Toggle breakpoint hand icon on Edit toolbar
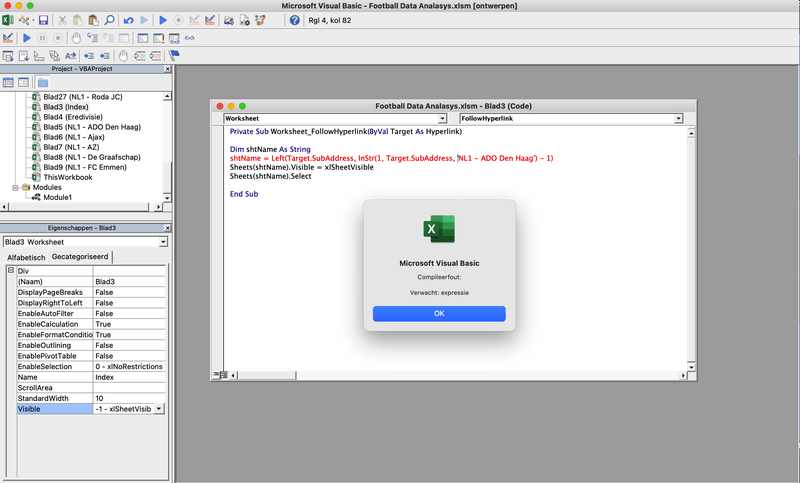Viewport: 800px width, 483px height. point(123,56)
